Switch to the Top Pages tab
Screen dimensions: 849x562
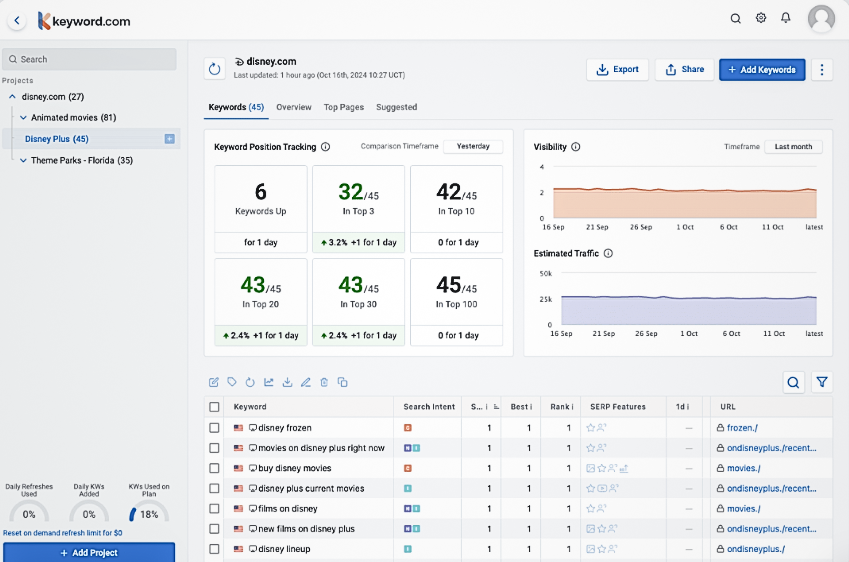[x=344, y=107]
